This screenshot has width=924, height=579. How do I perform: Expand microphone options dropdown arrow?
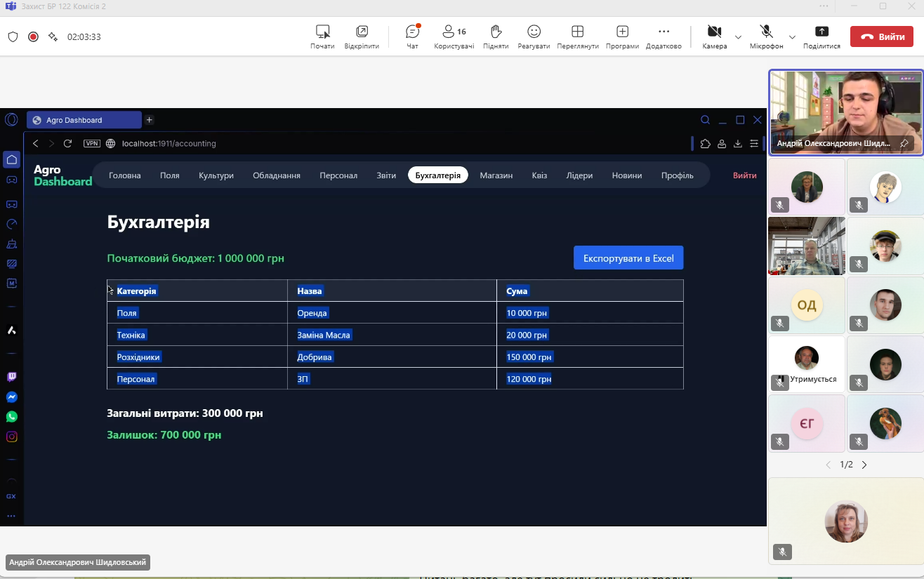792,36
